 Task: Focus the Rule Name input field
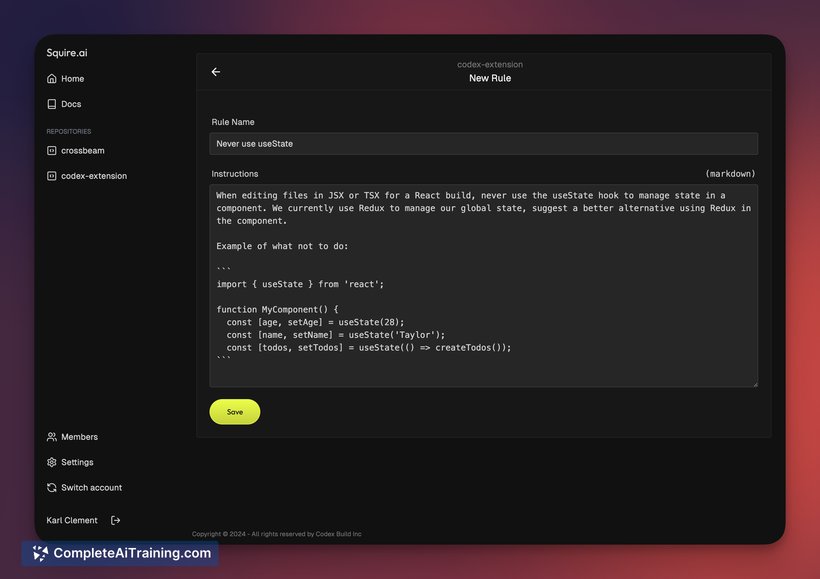(484, 144)
